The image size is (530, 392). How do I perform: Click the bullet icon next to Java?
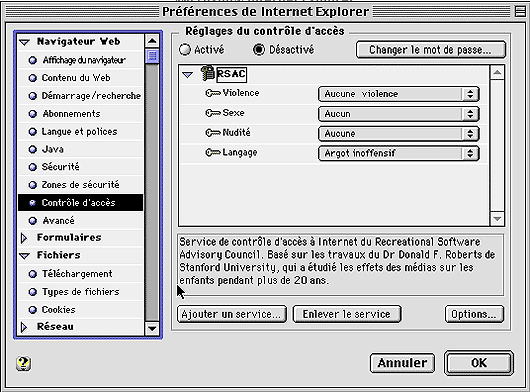tap(33, 149)
